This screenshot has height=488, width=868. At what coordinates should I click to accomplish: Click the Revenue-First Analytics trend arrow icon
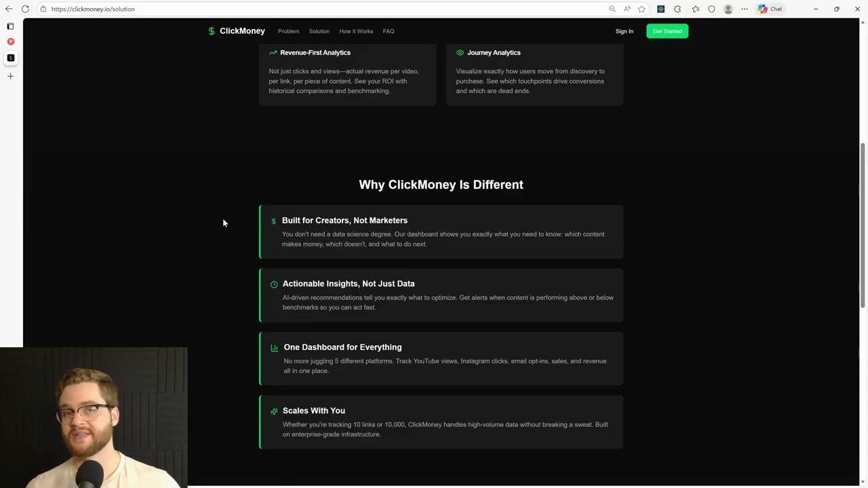(273, 52)
